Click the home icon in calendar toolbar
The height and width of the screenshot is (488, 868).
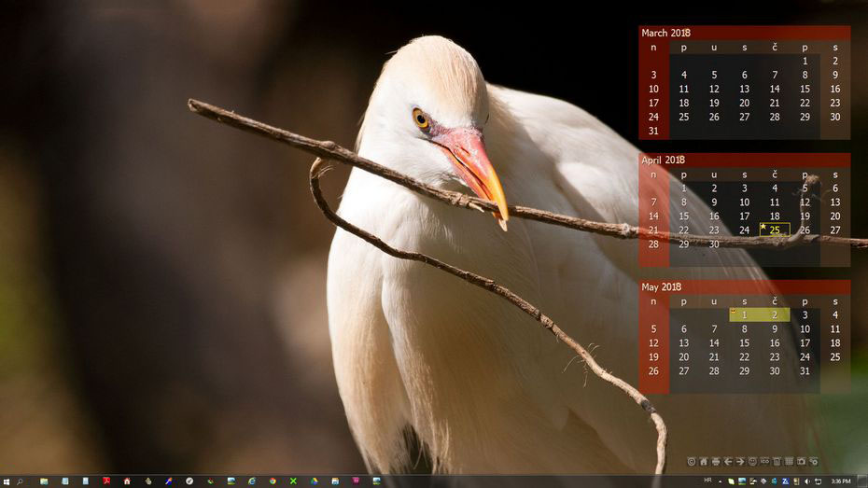tap(704, 461)
